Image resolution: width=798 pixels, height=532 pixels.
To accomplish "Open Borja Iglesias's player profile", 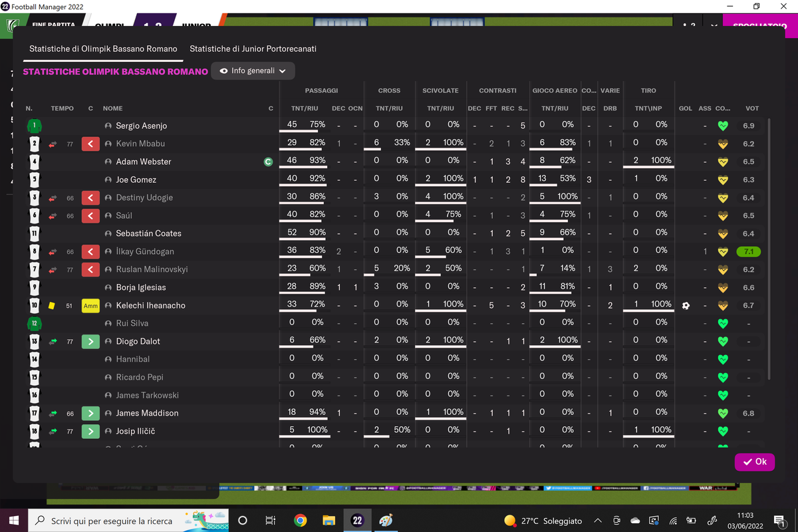I will click(x=141, y=287).
